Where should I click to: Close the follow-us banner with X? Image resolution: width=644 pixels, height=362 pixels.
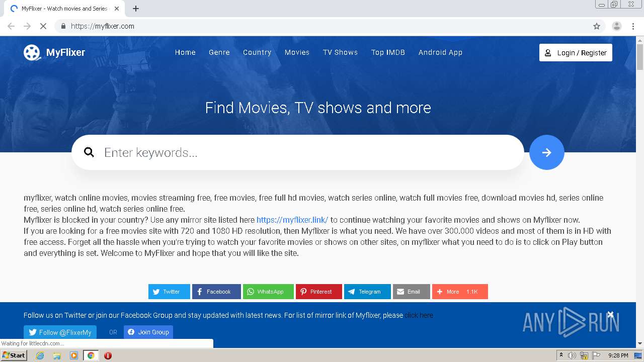[x=610, y=314]
